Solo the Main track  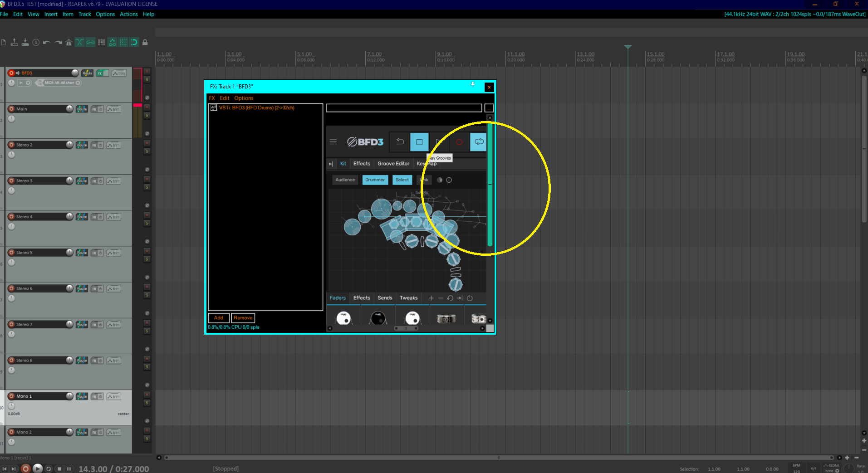[x=147, y=116]
